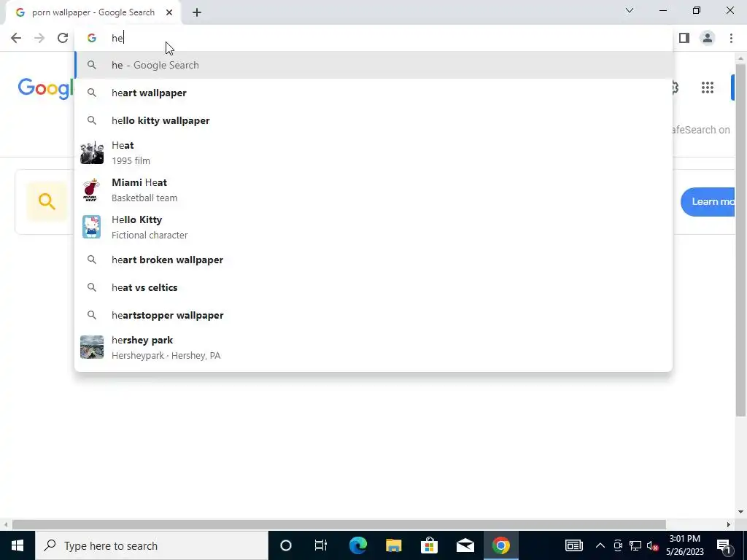This screenshot has width=747, height=560.
Task: Click the Hersheypark photo thumbnail
Action: 92,347
